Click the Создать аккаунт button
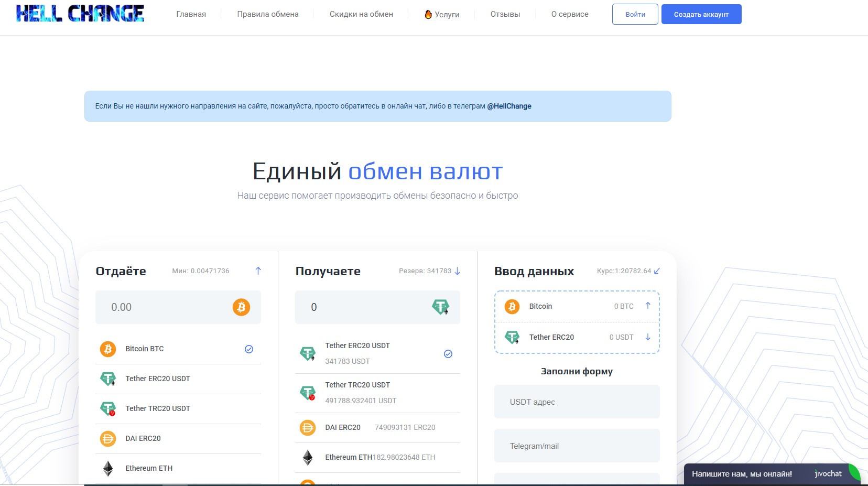Image resolution: width=868 pixels, height=486 pixels. point(701,14)
